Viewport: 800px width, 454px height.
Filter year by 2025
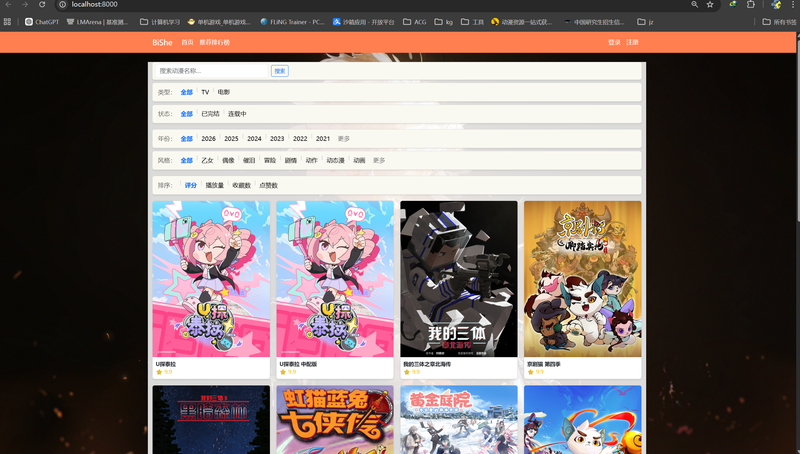[231, 139]
